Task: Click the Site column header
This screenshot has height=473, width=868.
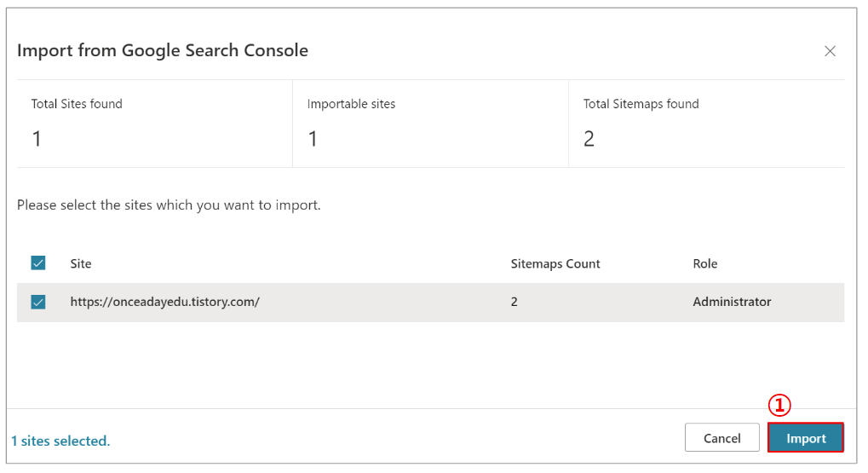Action: coord(81,264)
